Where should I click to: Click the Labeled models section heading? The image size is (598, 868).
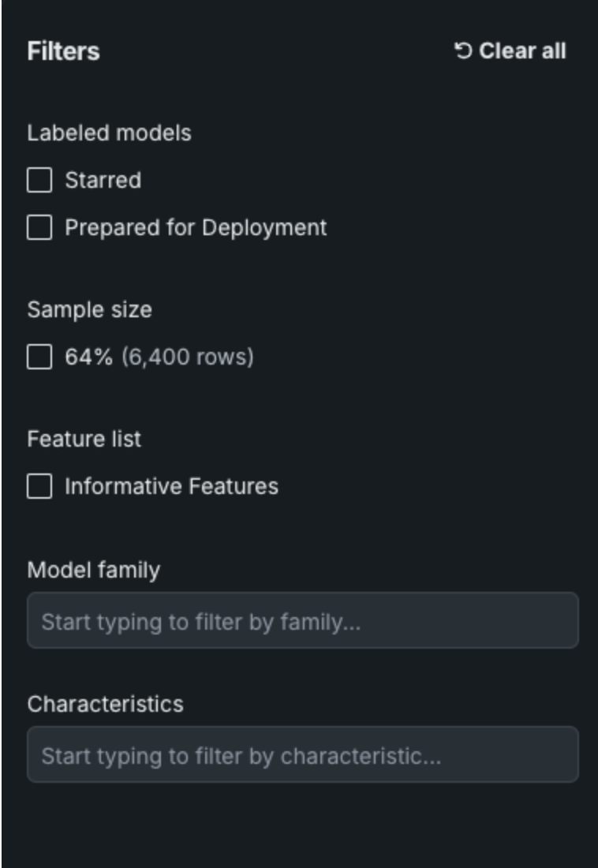109,133
